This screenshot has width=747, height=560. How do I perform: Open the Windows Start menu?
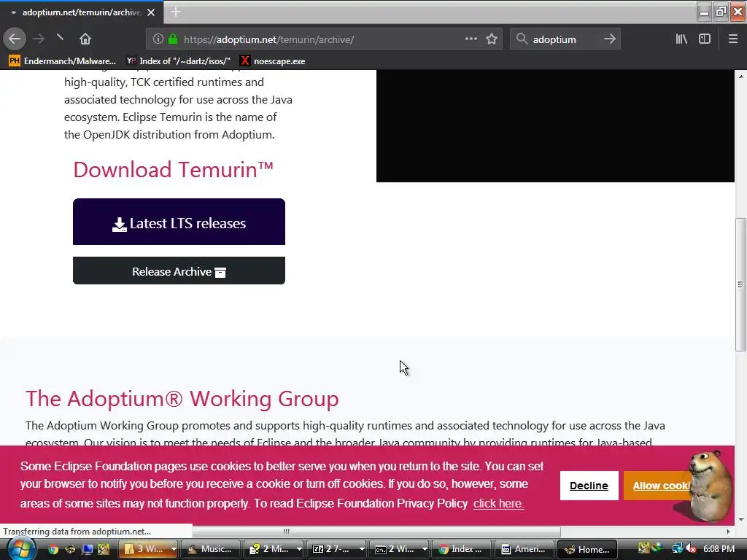point(20,549)
